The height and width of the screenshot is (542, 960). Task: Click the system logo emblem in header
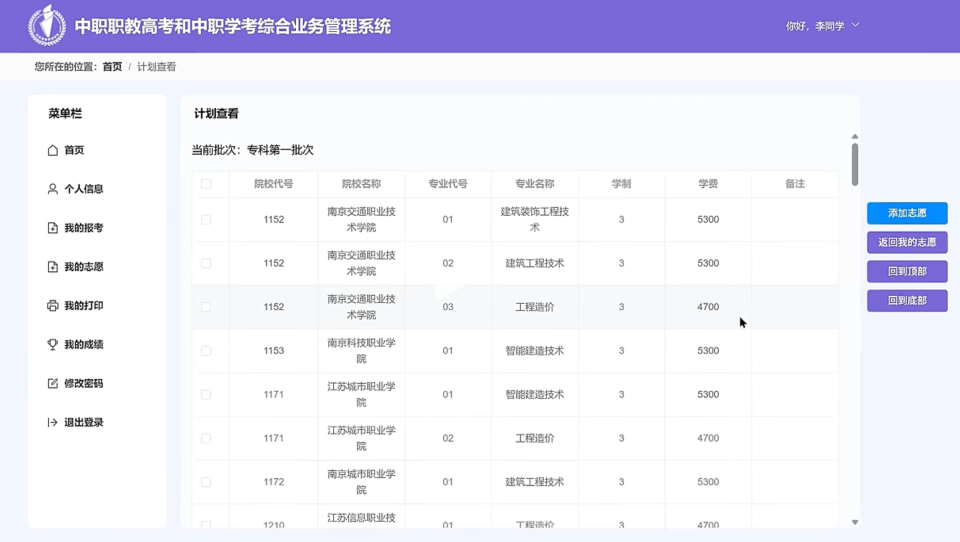pos(47,25)
